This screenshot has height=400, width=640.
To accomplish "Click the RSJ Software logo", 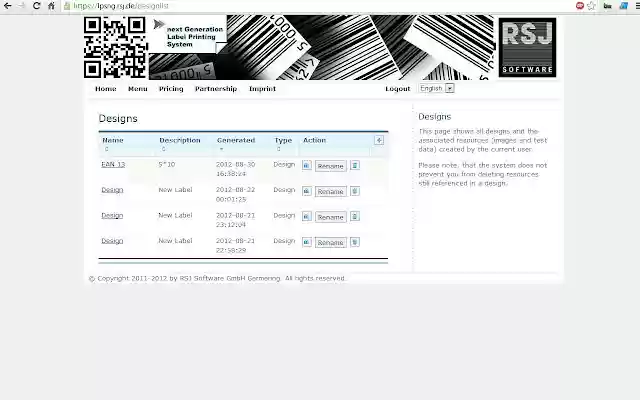I will (527, 47).
